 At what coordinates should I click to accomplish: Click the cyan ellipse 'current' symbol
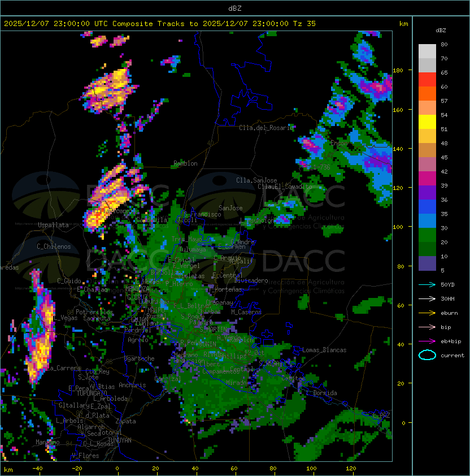tap(427, 355)
